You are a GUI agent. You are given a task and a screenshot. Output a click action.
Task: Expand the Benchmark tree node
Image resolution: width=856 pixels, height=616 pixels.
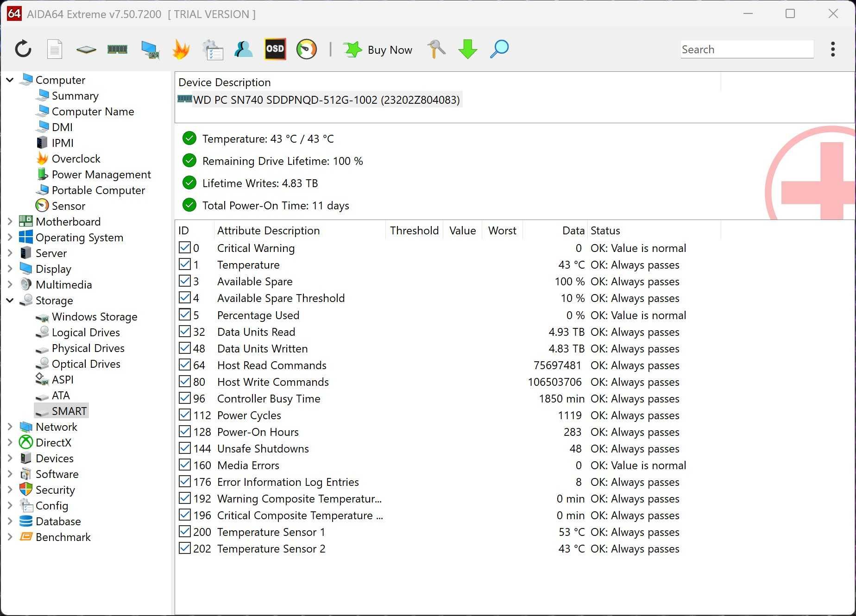coord(10,537)
